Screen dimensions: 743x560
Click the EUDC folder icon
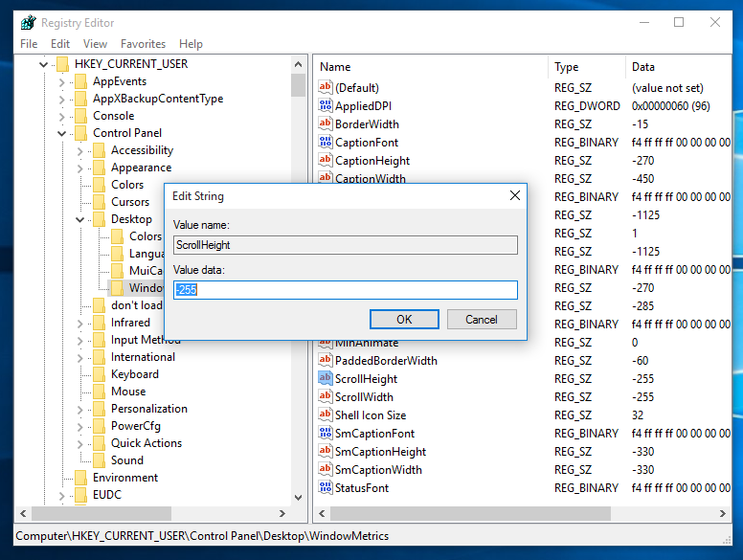[81, 495]
